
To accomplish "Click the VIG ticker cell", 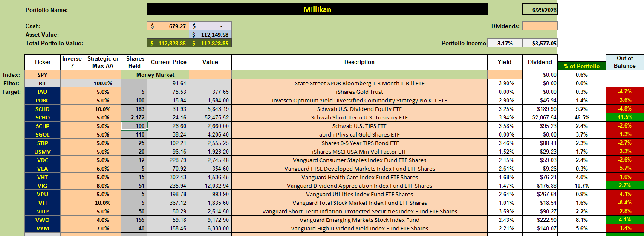I will click(42, 186).
